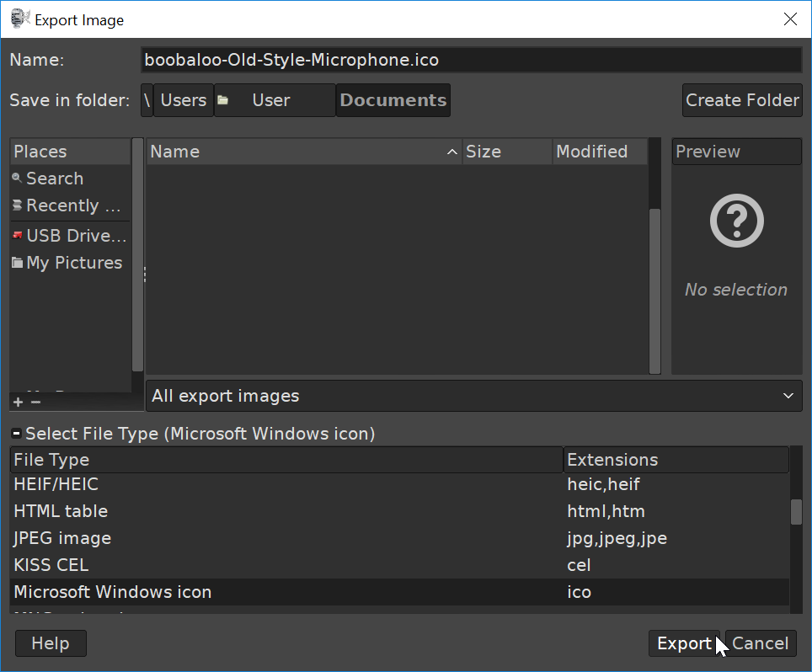Click the minus icon to remove bookmark
The image size is (812, 672).
point(35,402)
